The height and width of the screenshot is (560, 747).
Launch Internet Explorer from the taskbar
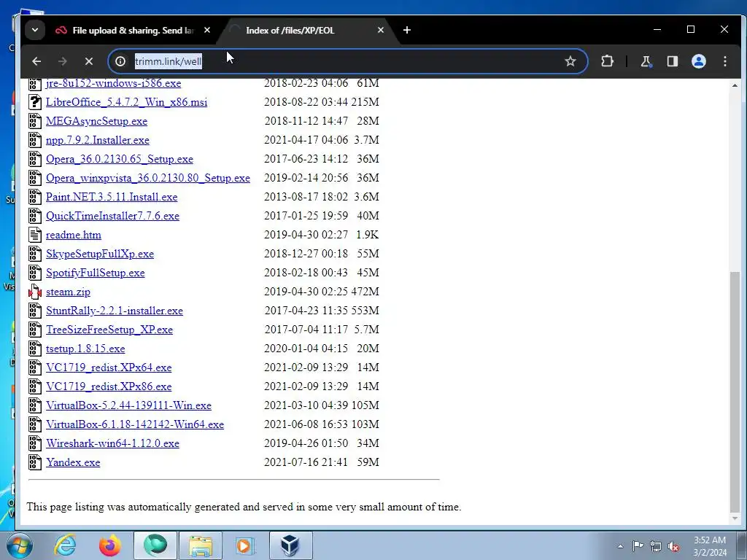coord(65,545)
